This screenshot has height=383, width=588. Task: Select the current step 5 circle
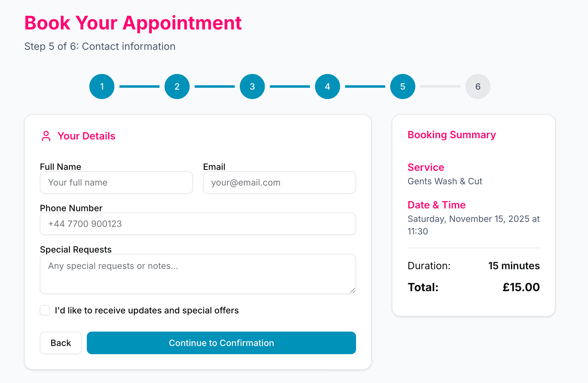402,87
